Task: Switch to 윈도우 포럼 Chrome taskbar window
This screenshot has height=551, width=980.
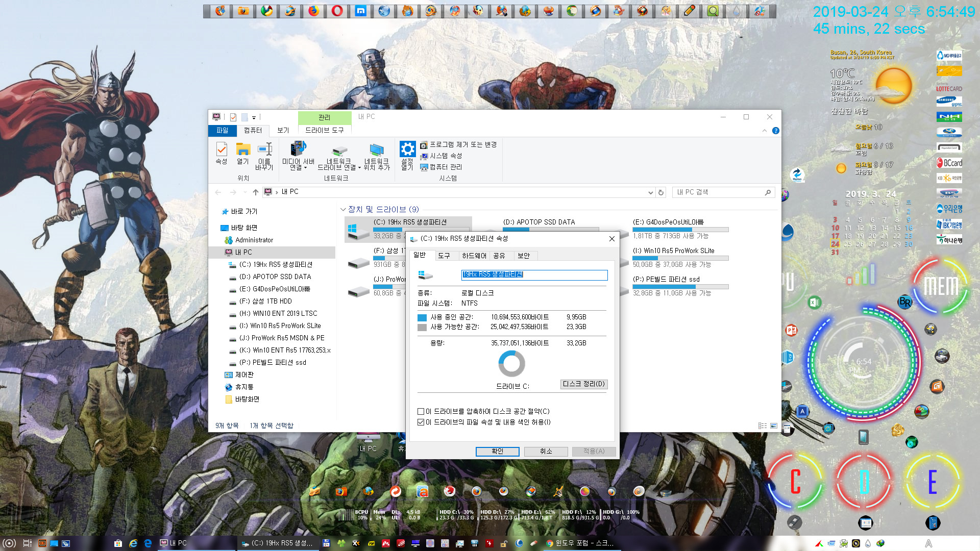Action: [x=581, y=543]
